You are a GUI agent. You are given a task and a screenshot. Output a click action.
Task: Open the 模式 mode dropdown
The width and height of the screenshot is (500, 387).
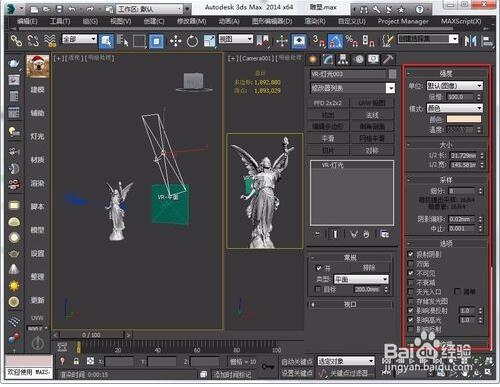pos(455,108)
